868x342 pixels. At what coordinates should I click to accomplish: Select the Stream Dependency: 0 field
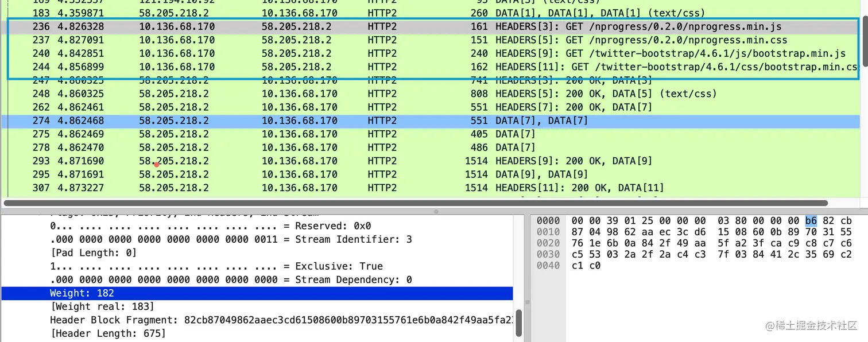point(257,279)
